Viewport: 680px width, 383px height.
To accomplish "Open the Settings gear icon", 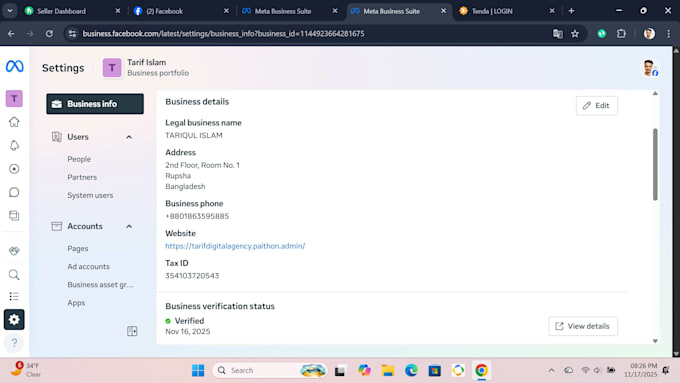I will (14, 320).
